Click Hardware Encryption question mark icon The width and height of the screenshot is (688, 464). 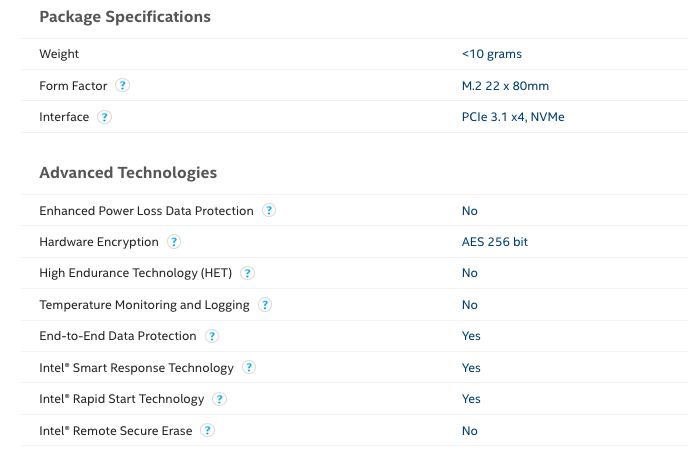click(x=174, y=242)
